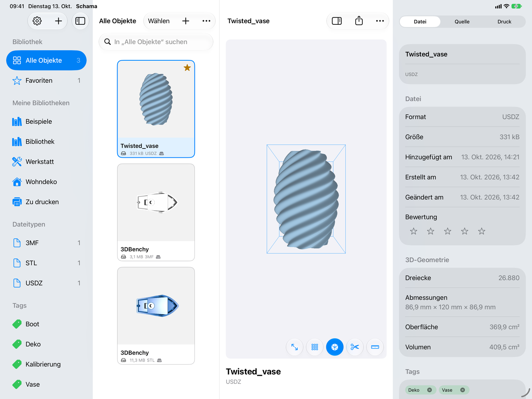Open the settings gear icon
Screen dimensions: 532x399
tap(37, 21)
